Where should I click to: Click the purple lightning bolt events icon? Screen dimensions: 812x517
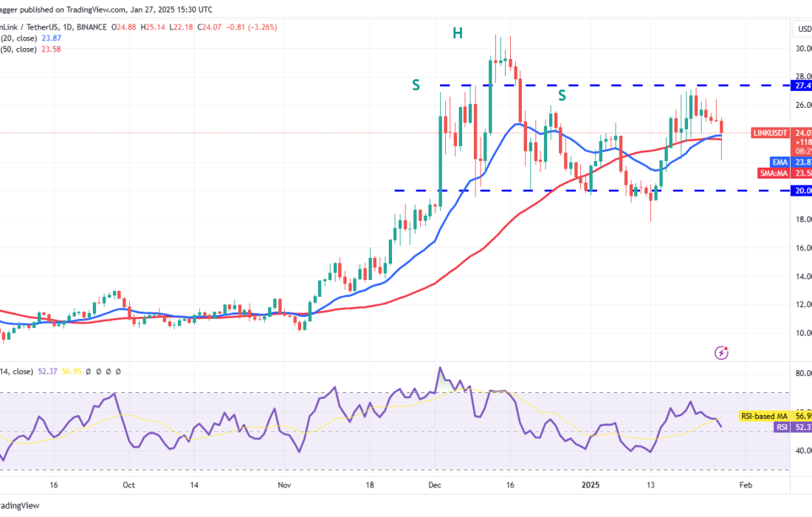[722, 353]
